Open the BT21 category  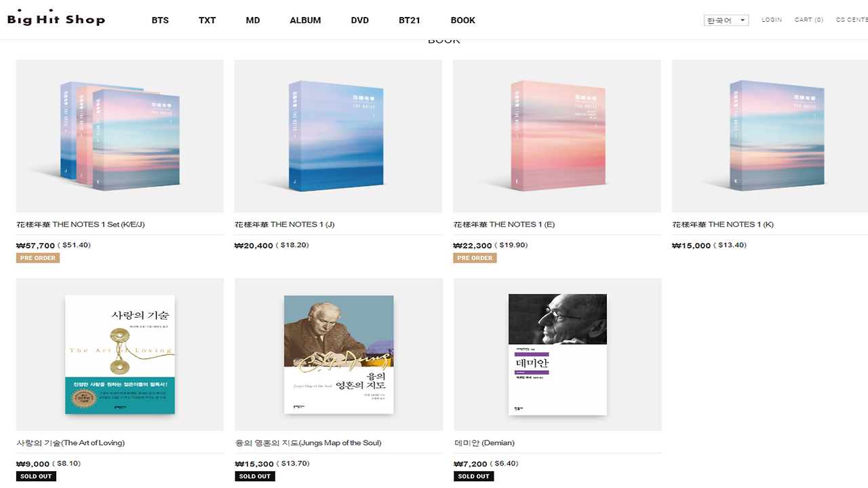[x=410, y=20]
